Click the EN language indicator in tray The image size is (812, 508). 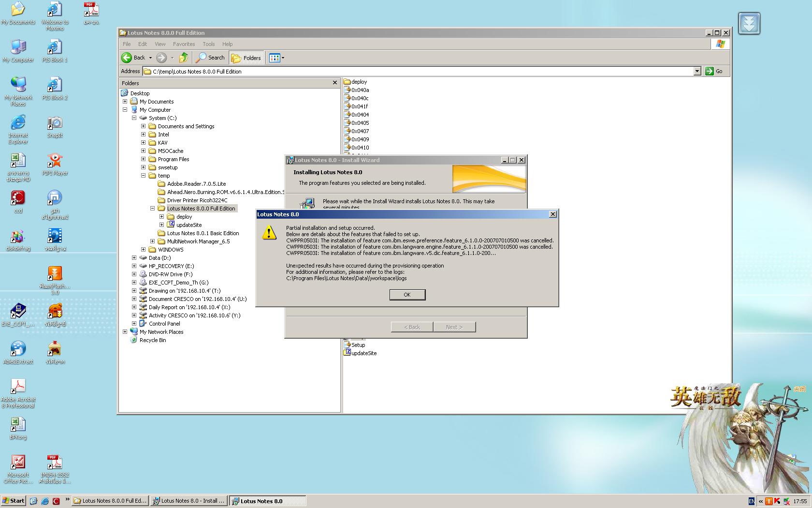click(x=751, y=501)
